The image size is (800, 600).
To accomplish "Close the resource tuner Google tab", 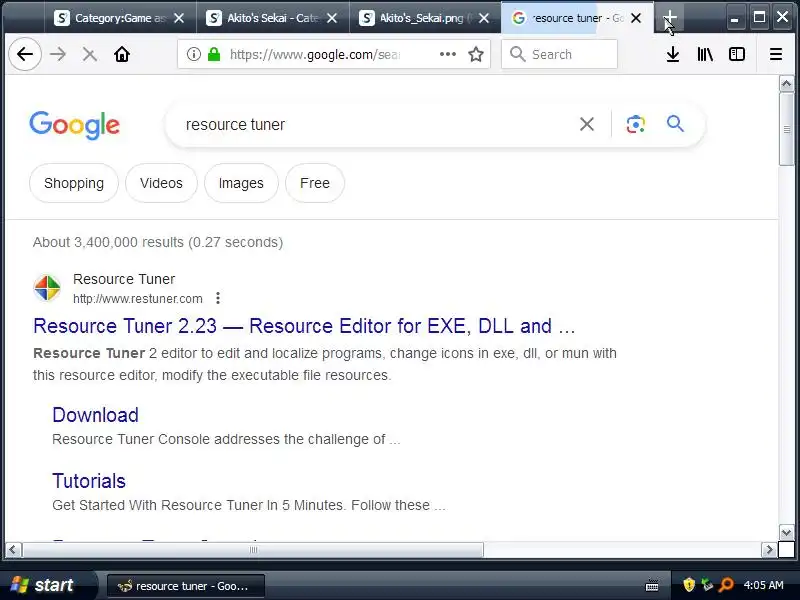I will pos(636,18).
